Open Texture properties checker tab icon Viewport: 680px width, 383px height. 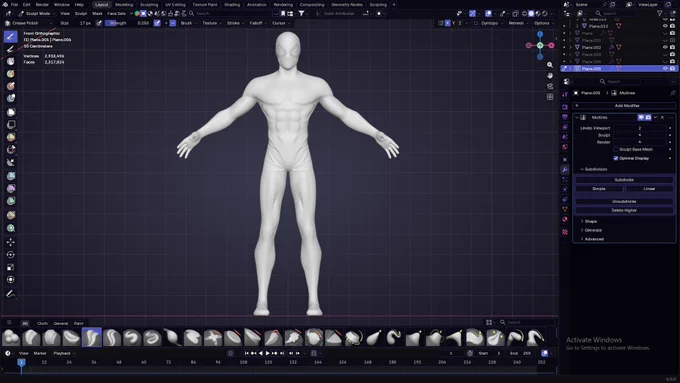(565, 232)
